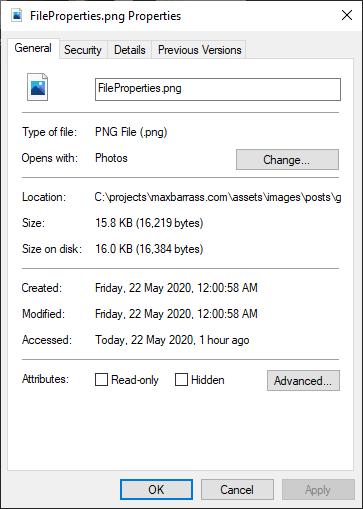Screen dimensions: 363x509
Task: Click the Photos app name text
Action: 111,158
